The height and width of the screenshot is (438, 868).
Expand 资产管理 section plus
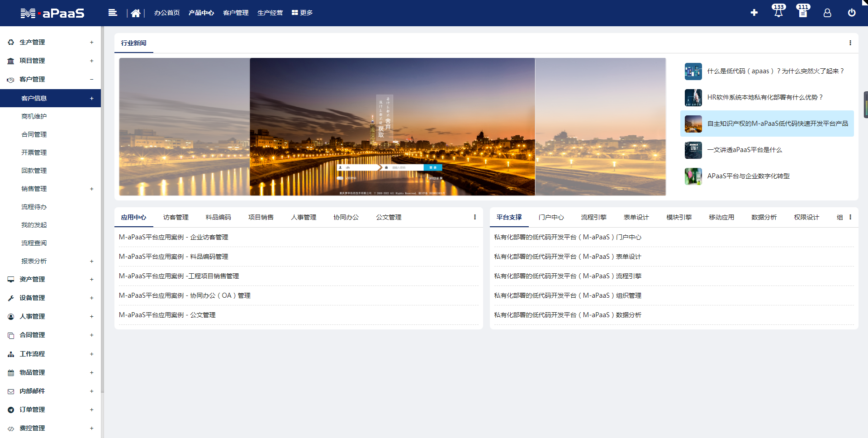(x=91, y=279)
